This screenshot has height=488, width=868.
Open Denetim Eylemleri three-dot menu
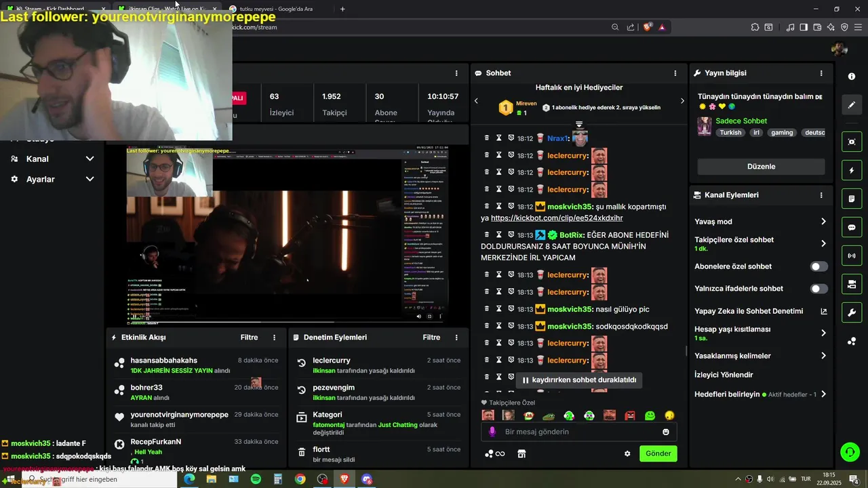[x=456, y=338]
